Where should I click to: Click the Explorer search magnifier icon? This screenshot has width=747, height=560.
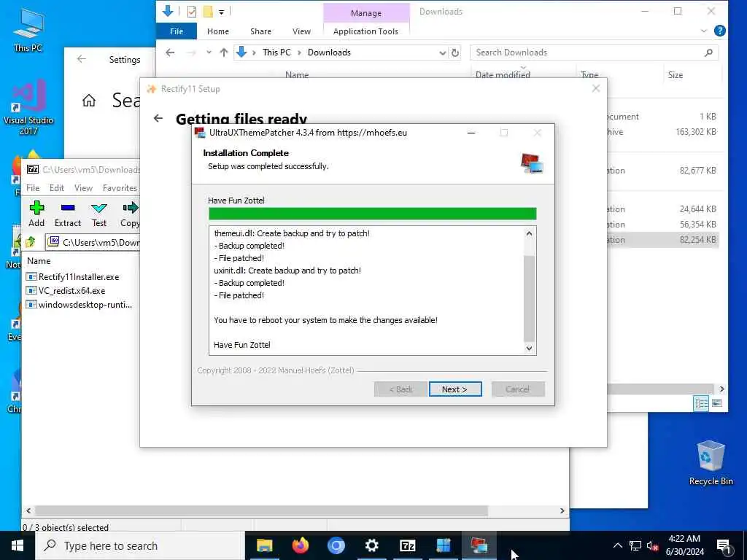coord(709,52)
